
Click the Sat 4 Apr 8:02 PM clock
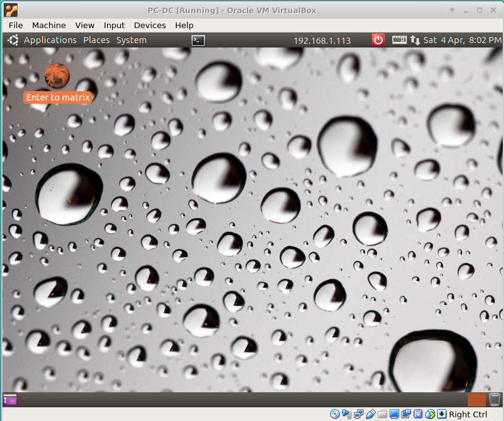[462, 40]
